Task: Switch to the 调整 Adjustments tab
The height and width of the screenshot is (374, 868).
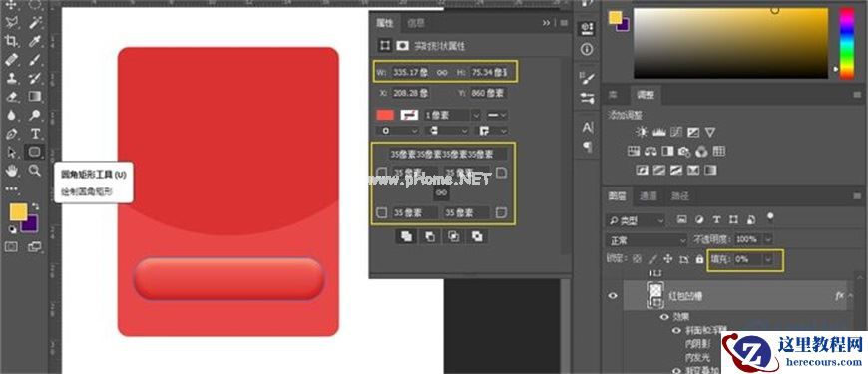Action: click(x=646, y=95)
